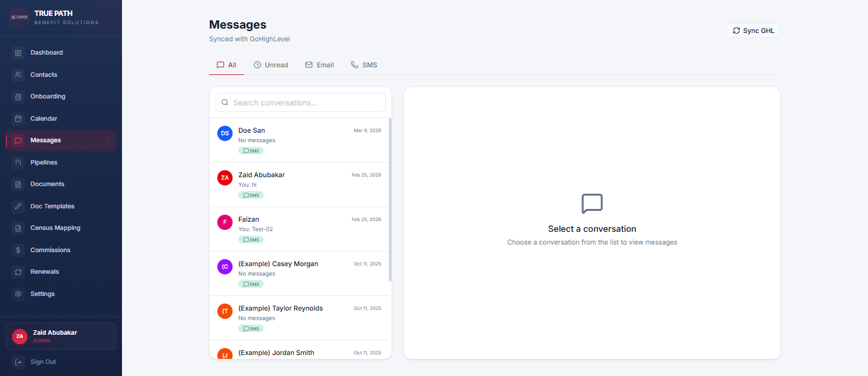Image resolution: width=868 pixels, height=376 pixels.
Task: Open the SMS message filter tab
Action: 363,64
